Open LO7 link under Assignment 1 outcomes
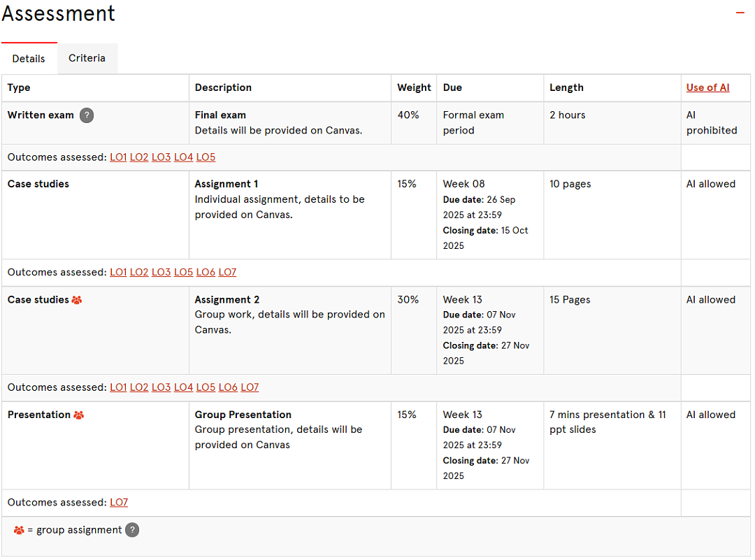This screenshot has height=560, width=755. (227, 273)
